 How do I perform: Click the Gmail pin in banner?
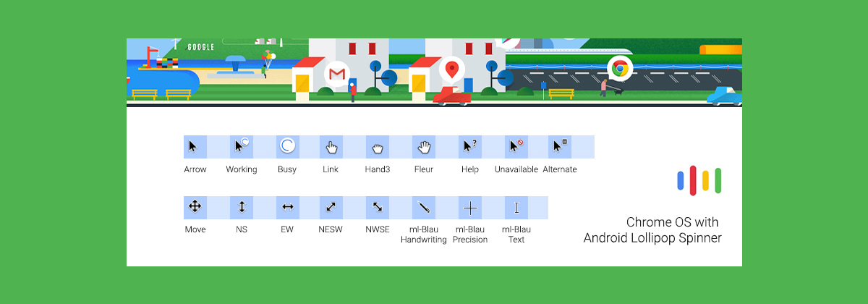[337, 75]
